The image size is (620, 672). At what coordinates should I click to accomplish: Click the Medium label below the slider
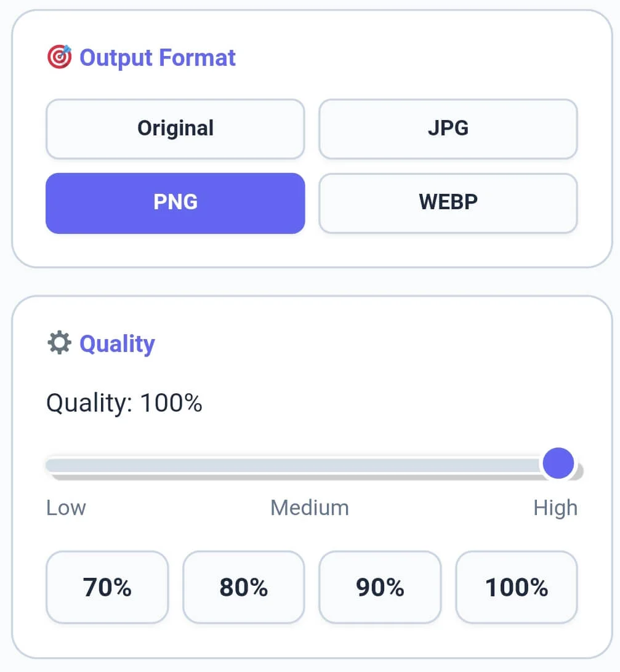tap(309, 507)
